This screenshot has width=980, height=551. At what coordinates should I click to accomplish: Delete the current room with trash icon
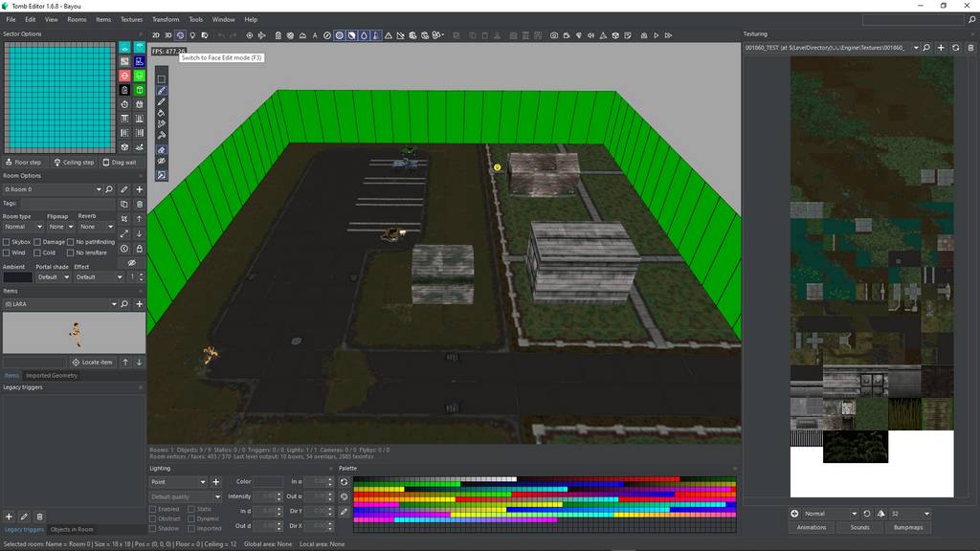(x=140, y=204)
